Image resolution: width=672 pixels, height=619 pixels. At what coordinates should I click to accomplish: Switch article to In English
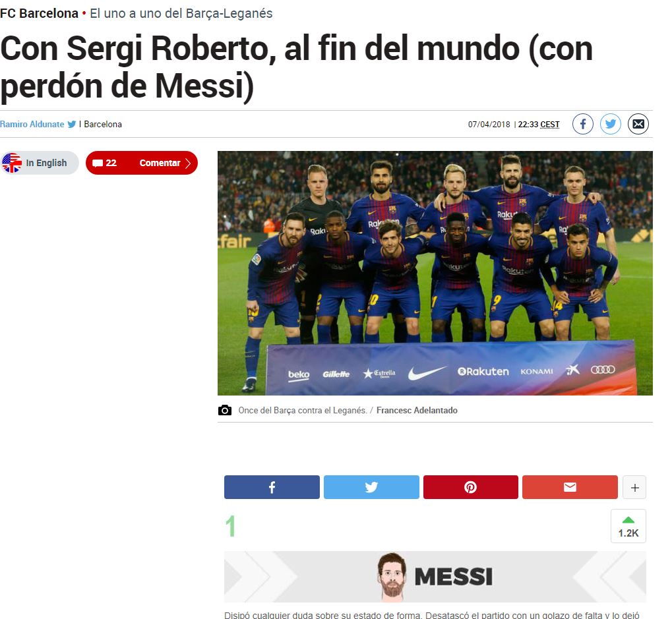click(x=40, y=163)
